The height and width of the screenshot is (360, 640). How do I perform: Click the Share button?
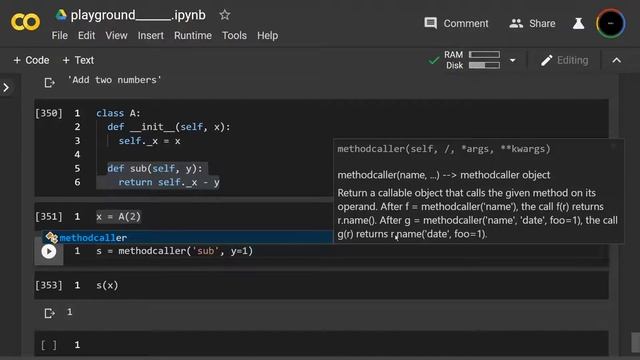point(532,23)
